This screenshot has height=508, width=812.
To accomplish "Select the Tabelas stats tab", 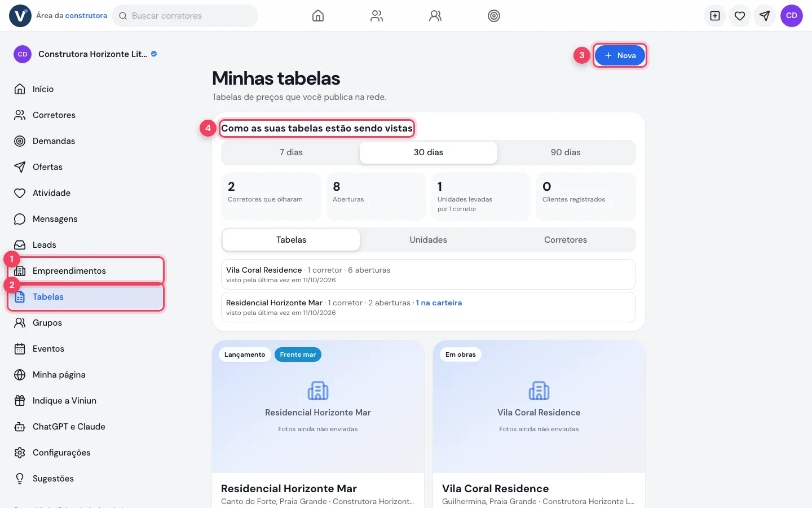I will click(x=291, y=240).
